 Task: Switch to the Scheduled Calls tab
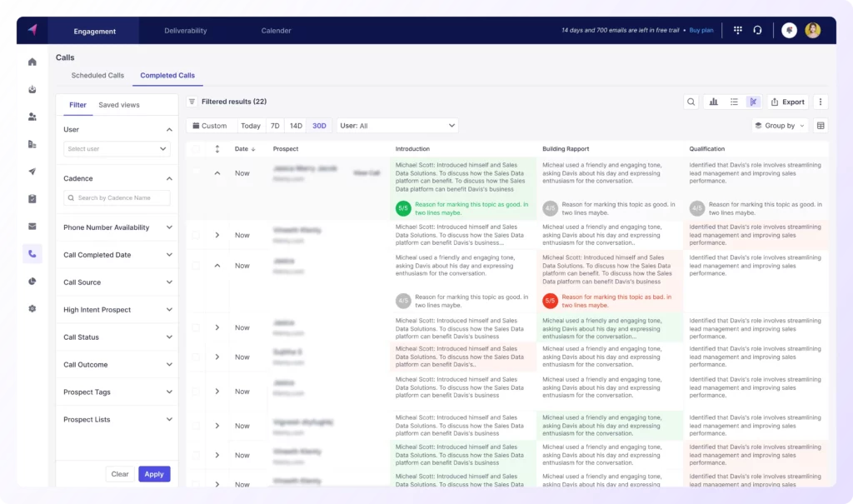[97, 74]
